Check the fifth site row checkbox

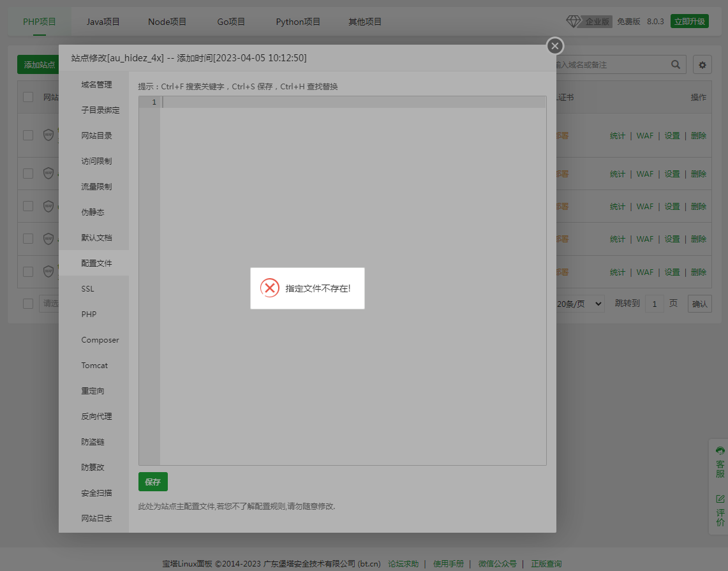28,272
